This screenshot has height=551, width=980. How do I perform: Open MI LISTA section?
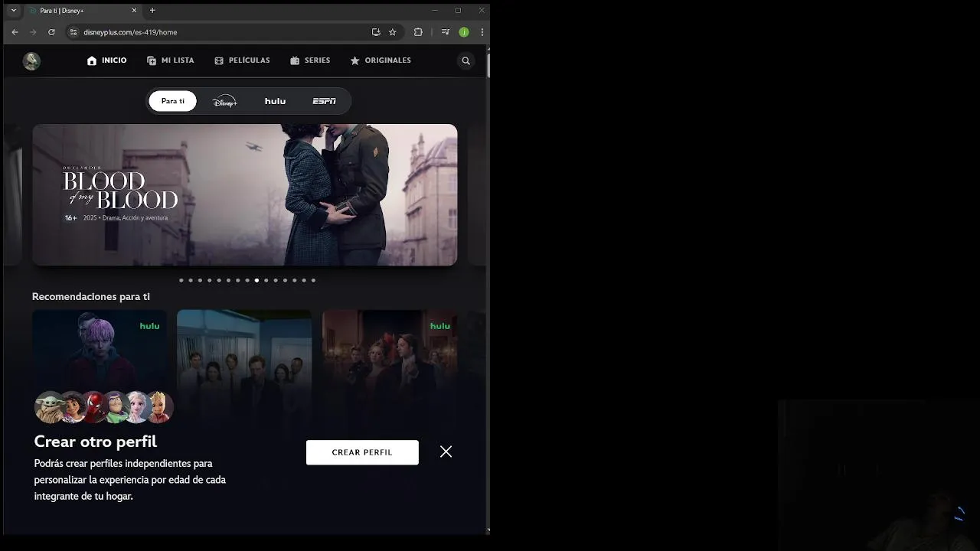tap(170, 60)
